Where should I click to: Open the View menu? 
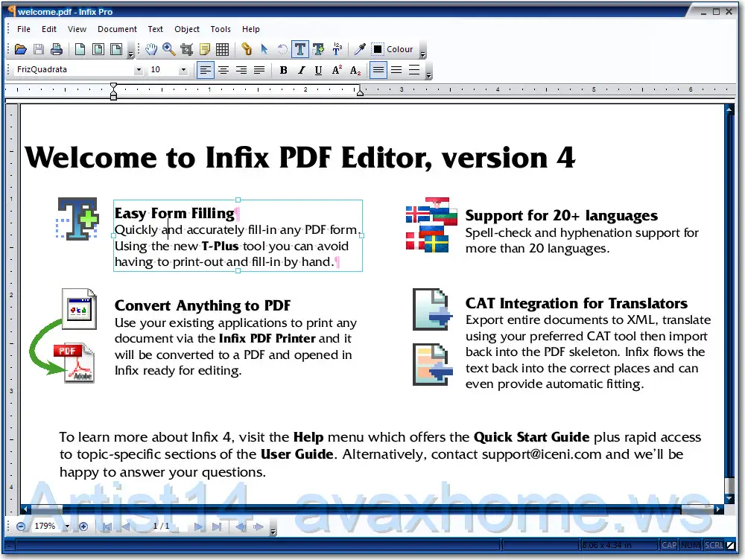coord(77,29)
